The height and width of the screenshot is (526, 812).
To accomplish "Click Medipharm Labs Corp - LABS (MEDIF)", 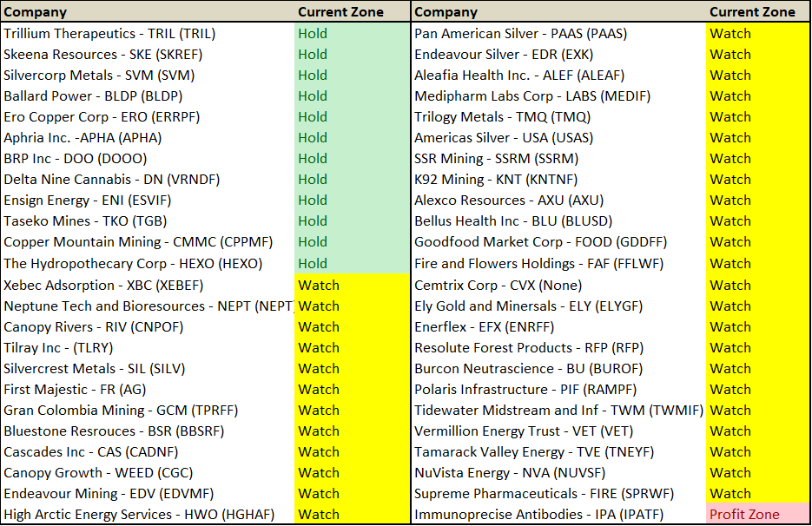I will pyautogui.click(x=558, y=95).
